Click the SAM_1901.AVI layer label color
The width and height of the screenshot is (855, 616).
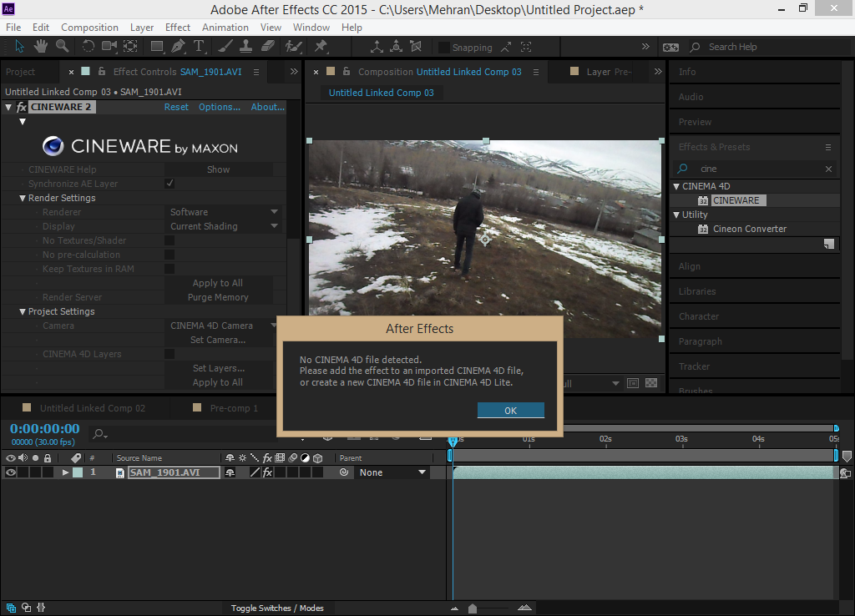tap(78, 472)
